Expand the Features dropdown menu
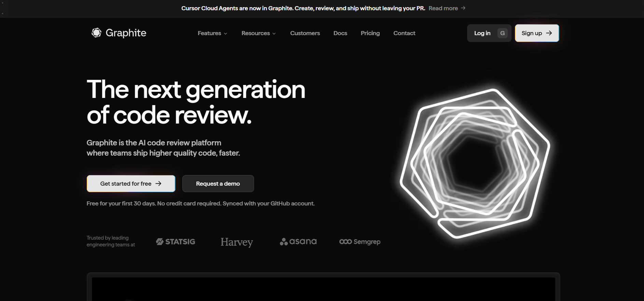This screenshot has width=644, height=301. 212,33
